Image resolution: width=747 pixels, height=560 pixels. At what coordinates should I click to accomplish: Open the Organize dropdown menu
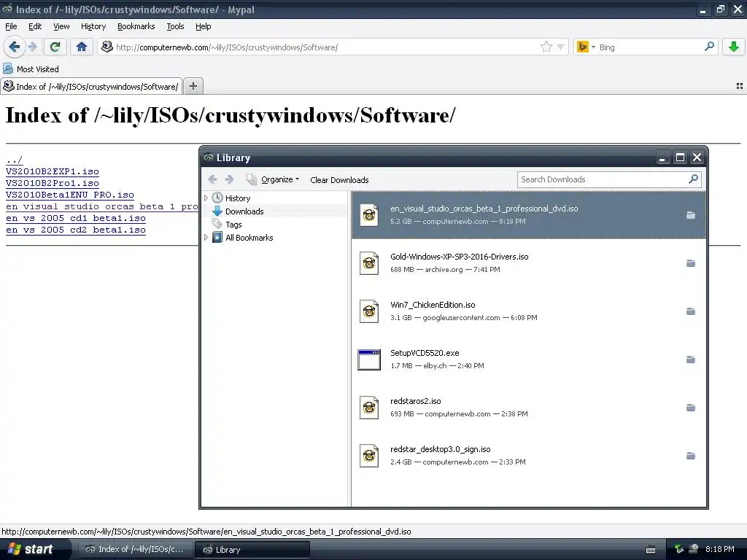pyautogui.click(x=274, y=179)
